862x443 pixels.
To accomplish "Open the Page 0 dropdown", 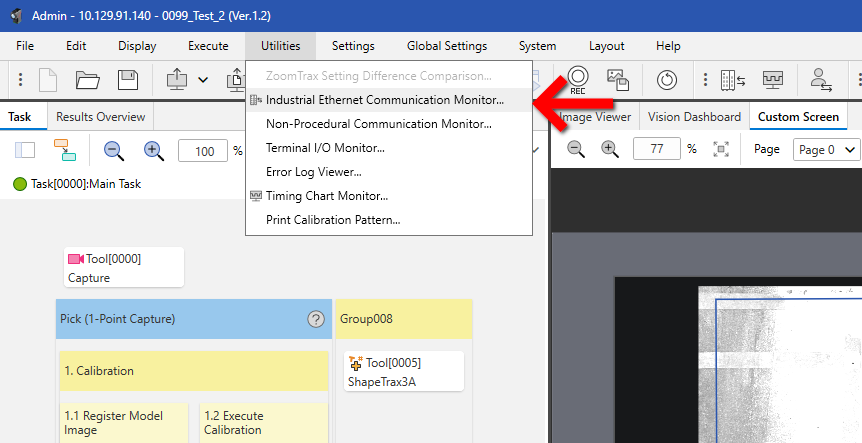I will click(826, 149).
